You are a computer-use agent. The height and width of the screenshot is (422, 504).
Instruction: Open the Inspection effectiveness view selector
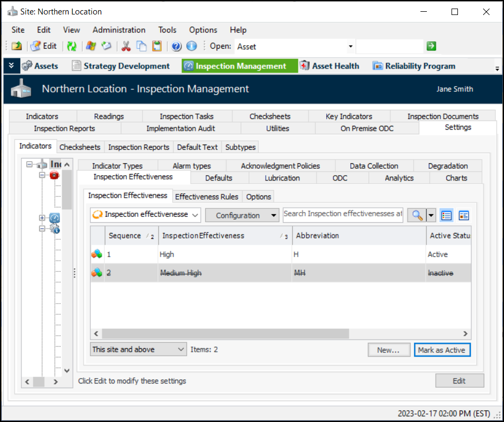pos(145,215)
